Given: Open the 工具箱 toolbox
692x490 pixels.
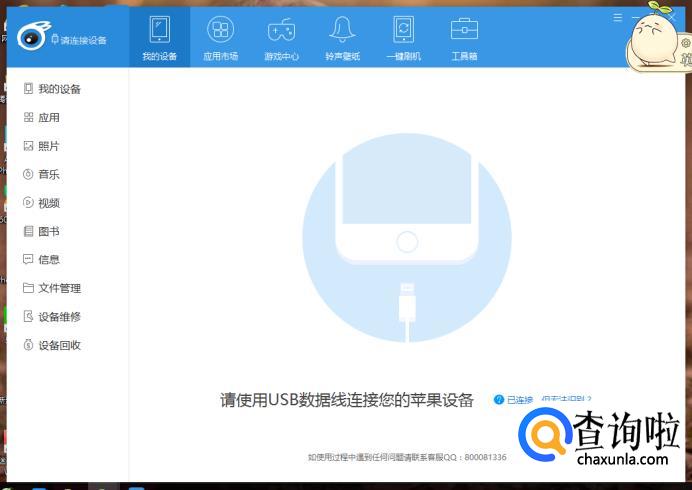Looking at the screenshot, I should [x=464, y=37].
